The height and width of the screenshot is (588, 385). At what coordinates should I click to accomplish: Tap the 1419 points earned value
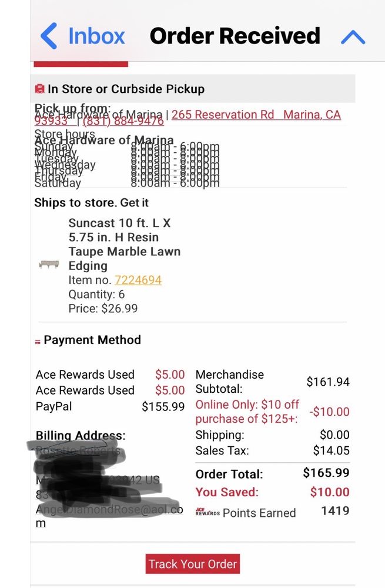point(335,510)
